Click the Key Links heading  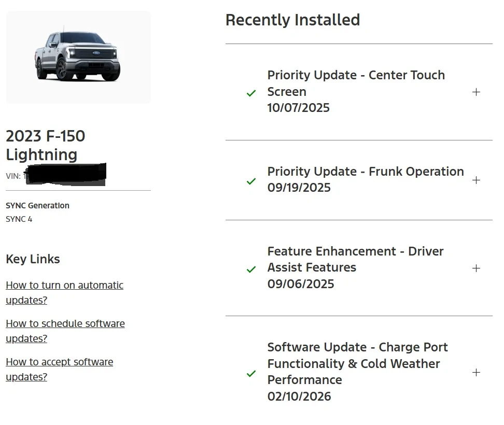(x=33, y=259)
